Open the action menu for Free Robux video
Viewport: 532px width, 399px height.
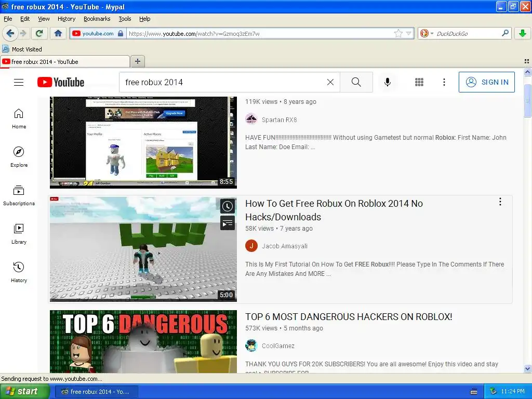(x=500, y=202)
